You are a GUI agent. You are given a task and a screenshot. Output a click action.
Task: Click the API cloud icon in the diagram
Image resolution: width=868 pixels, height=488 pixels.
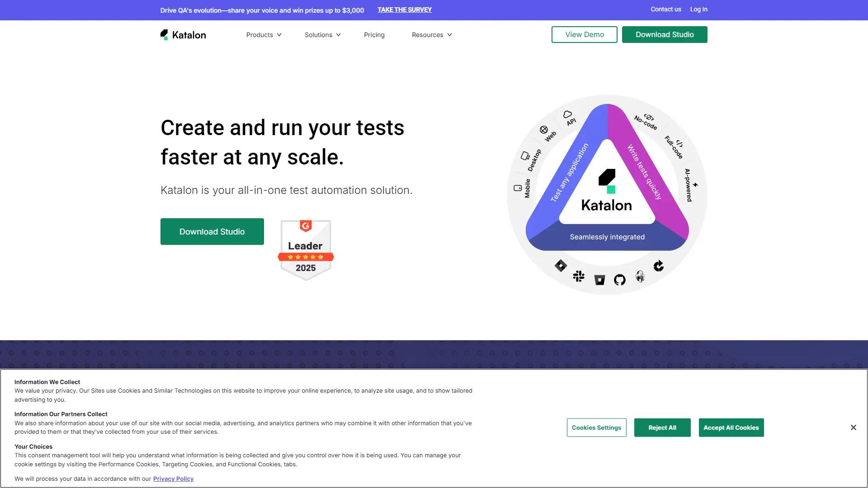point(568,114)
